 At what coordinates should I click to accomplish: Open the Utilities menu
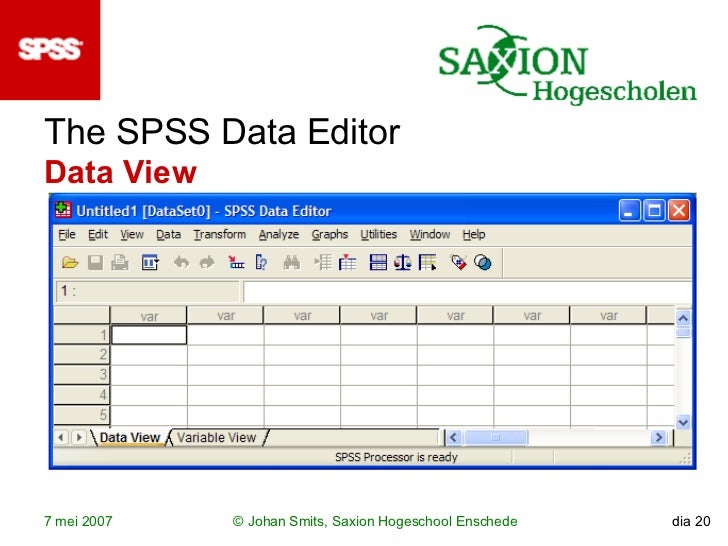pyautogui.click(x=379, y=234)
